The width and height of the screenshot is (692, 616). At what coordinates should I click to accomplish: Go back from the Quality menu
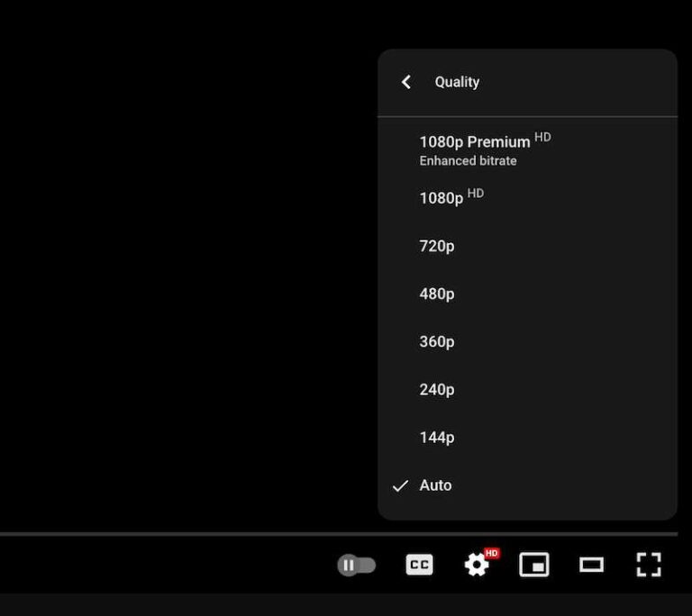click(406, 82)
